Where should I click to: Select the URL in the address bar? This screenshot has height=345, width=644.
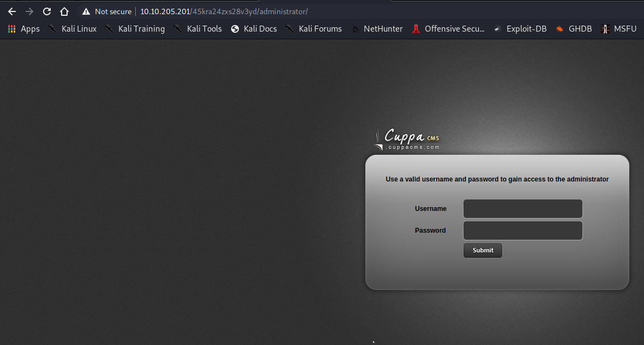click(224, 11)
